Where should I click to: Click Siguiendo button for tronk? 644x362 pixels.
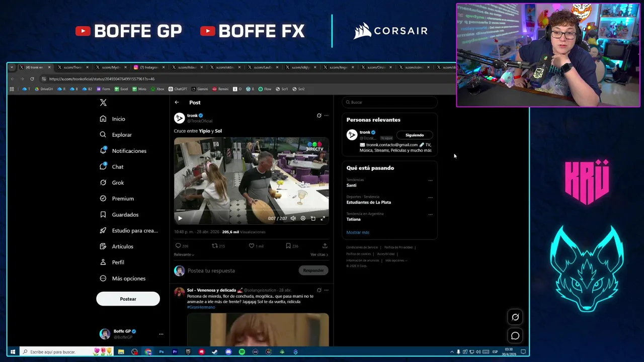(415, 135)
